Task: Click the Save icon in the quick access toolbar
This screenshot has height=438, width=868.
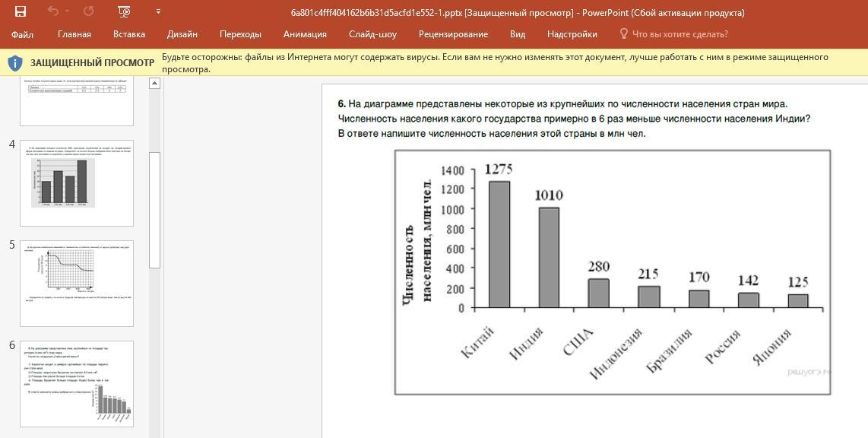Action: tap(21, 11)
